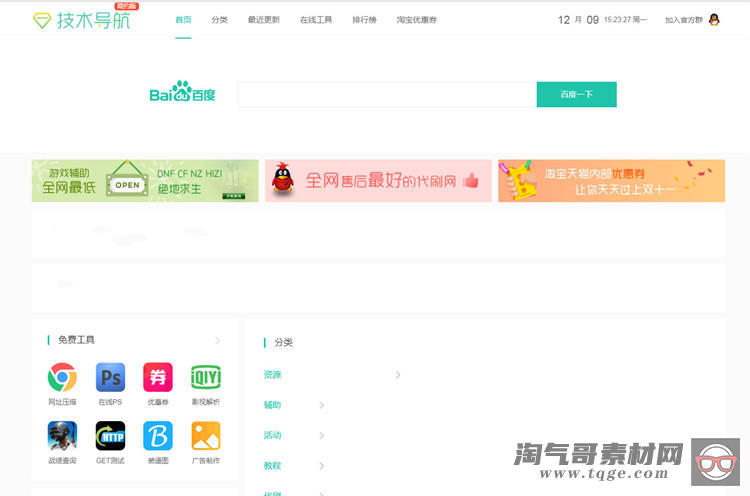The image size is (750, 496).
Task: Click the 技术导航 site logo
Action: coord(82,20)
